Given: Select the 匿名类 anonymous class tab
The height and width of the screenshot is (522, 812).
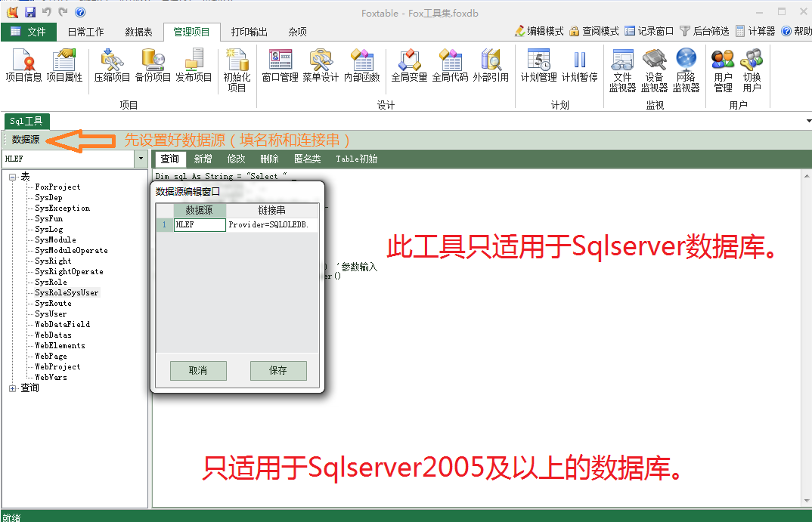Looking at the screenshot, I should pos(308,159).
